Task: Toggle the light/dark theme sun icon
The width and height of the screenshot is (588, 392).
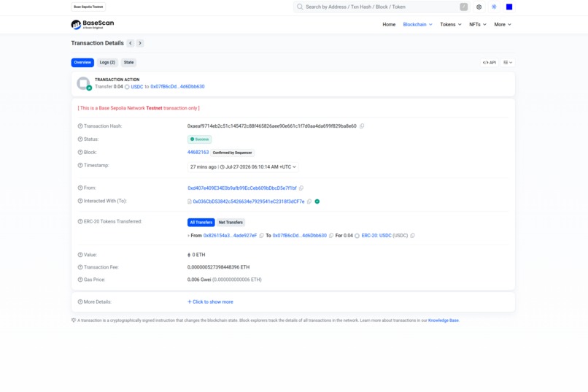Action: tap(494, 7)
